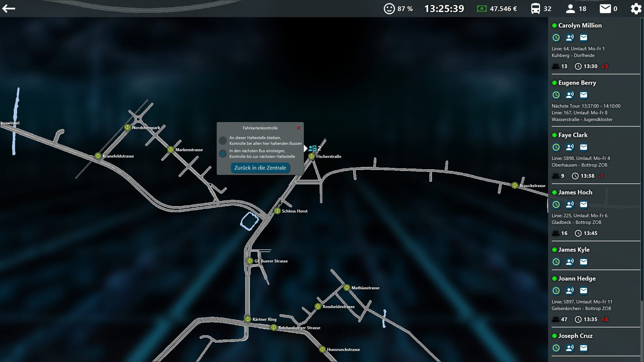Click Faye Clark's driver swap icon

[x=570, y=147]
